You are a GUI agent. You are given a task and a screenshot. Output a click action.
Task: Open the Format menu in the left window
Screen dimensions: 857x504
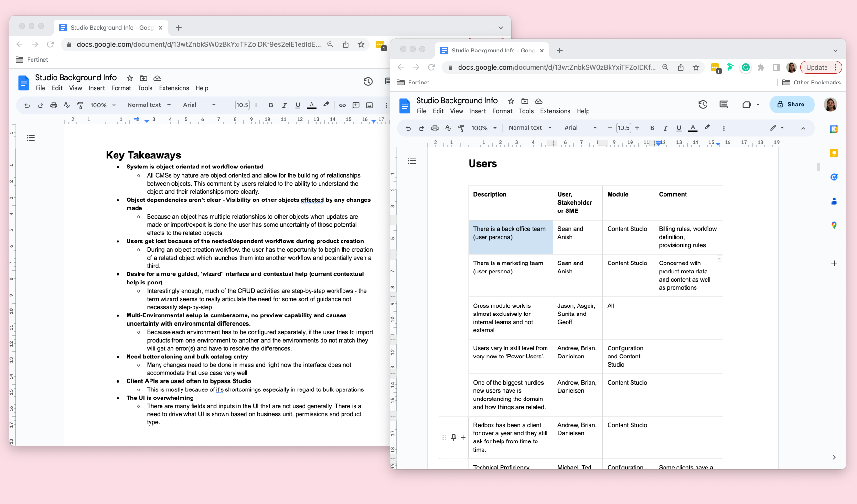click(x=121, y=88)
